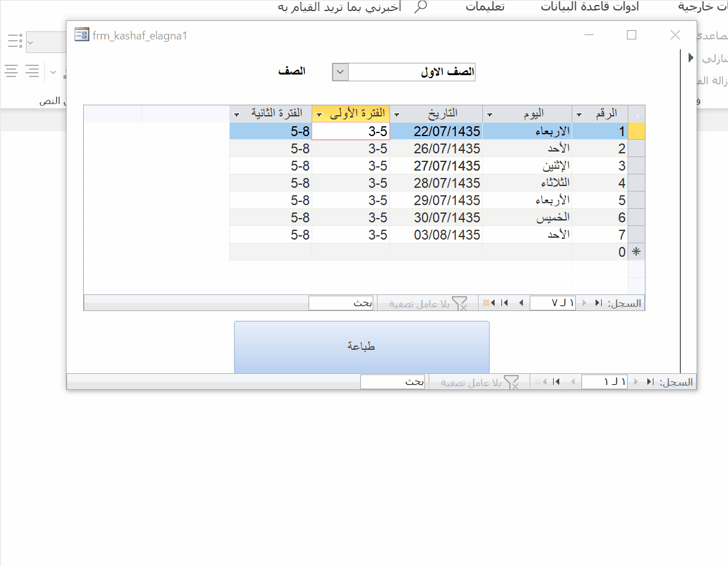The image size is (728, 566).
Task: Click date cell 29/07/1435
Action: (x=436, y=200)
